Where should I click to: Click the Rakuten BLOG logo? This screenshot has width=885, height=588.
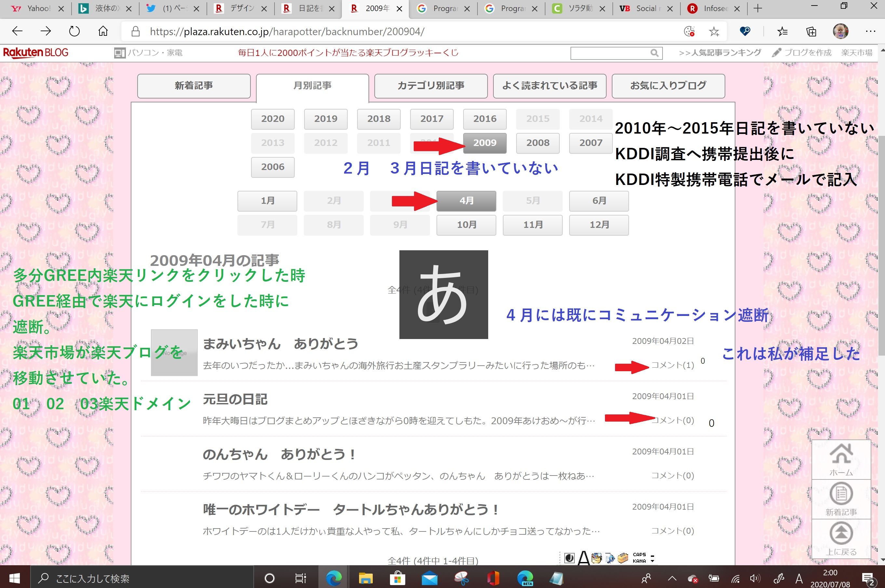36,53
